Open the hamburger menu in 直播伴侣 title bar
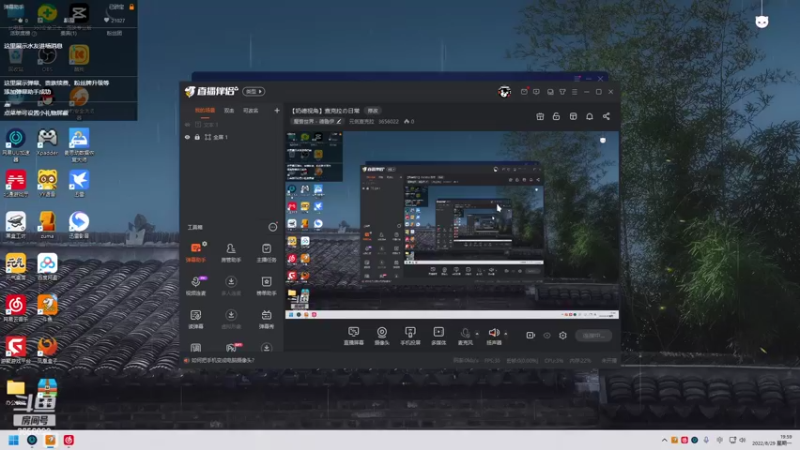This screenshot has width=800, height=450. tap(574, 92)
